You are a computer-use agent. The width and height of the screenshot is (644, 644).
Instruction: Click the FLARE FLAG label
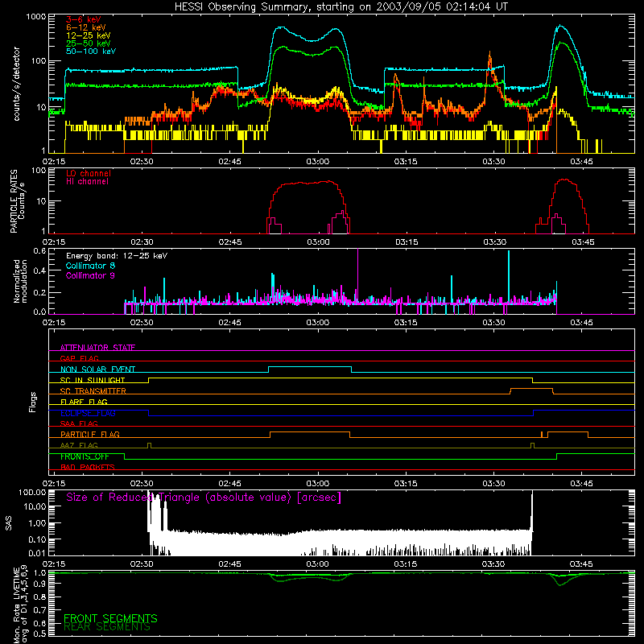(84, 402)
